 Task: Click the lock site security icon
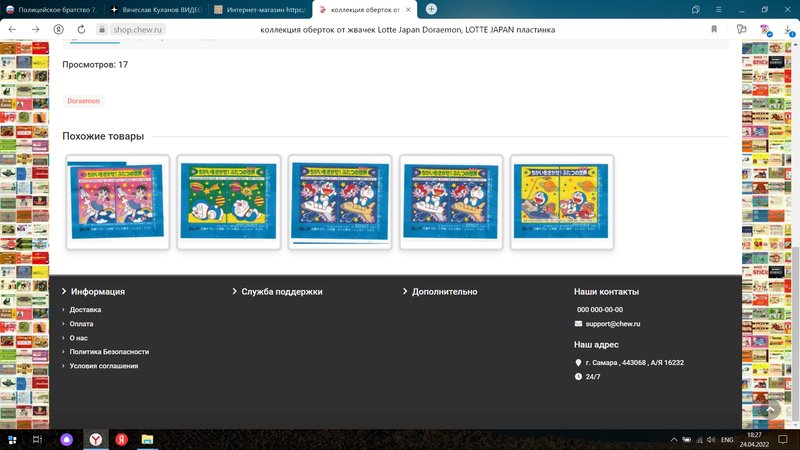click(x=102, y=30)
